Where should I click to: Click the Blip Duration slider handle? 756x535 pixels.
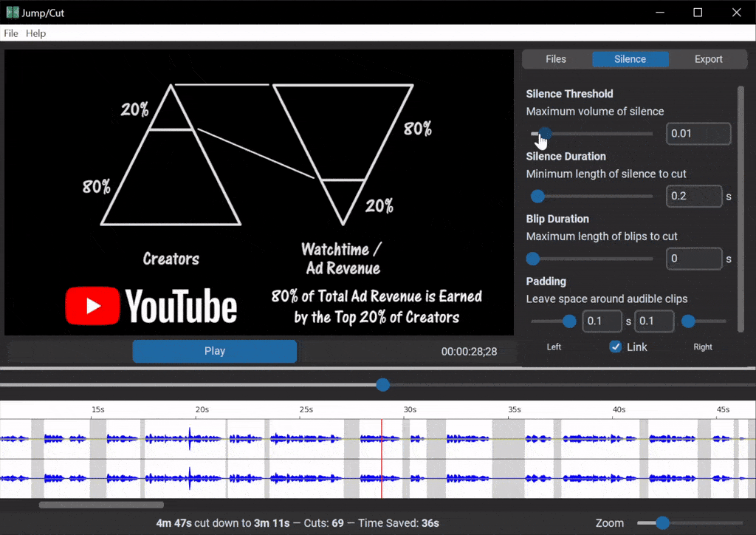click(533, 259)
